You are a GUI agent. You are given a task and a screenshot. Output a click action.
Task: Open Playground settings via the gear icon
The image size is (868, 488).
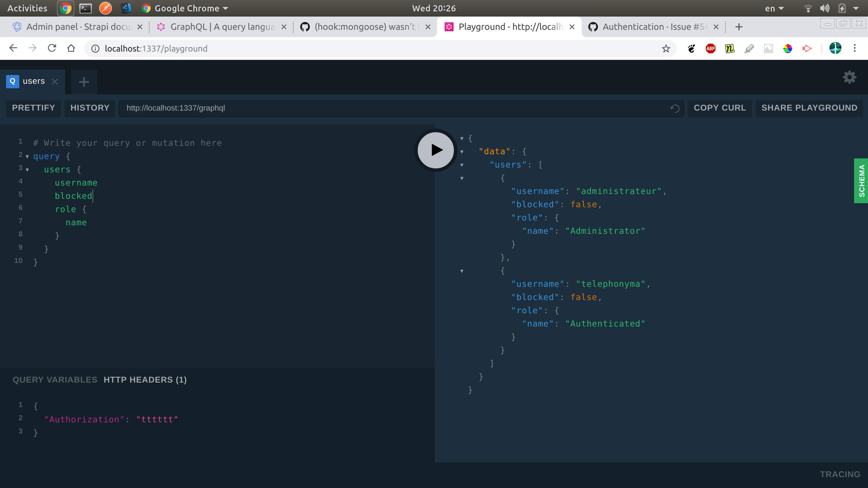(x=850, y=77)
